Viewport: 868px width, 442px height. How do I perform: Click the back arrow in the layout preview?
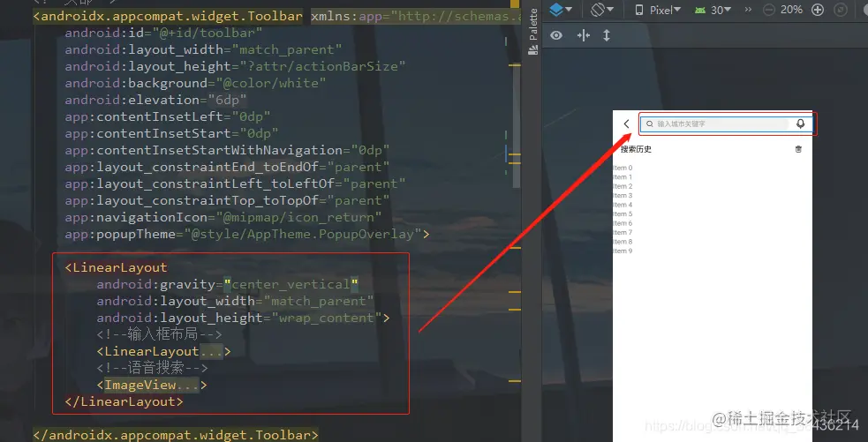tap(626, 124)
